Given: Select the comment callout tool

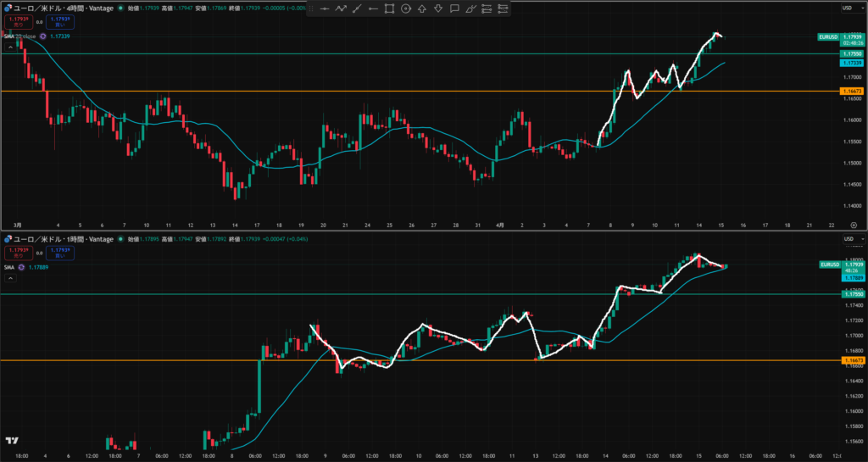Looking at the screenshot, I should 454,8.
